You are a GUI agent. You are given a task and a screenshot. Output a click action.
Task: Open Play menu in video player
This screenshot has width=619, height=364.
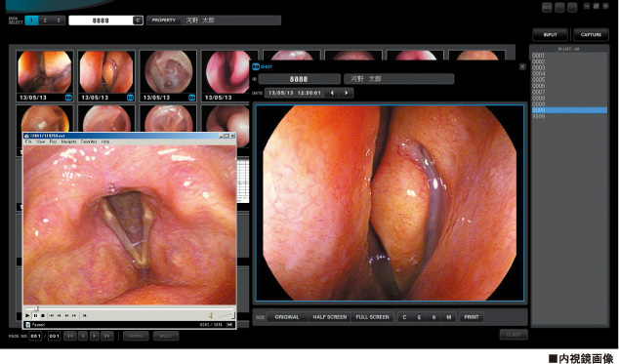53,142
